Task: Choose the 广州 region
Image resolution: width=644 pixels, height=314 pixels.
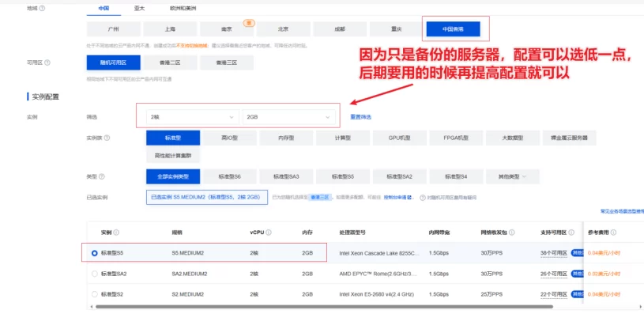Action: click(x=113, y=29)
